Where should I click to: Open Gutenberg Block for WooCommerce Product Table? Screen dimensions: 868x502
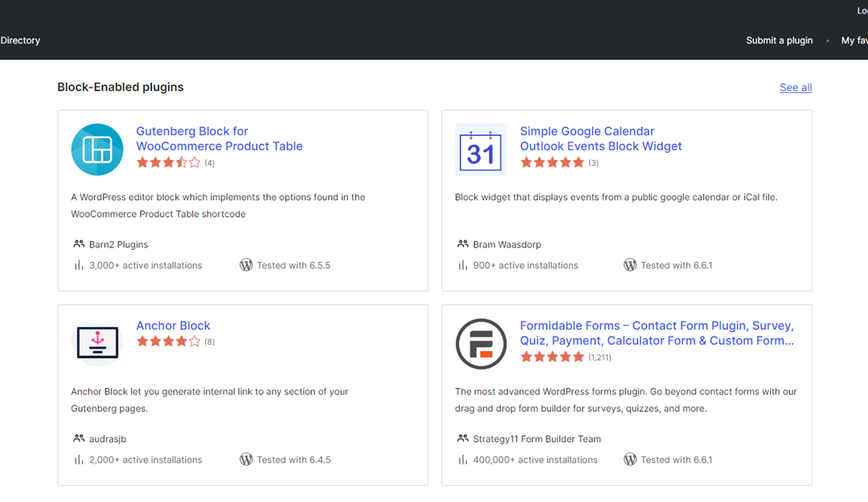coord(219,139)
